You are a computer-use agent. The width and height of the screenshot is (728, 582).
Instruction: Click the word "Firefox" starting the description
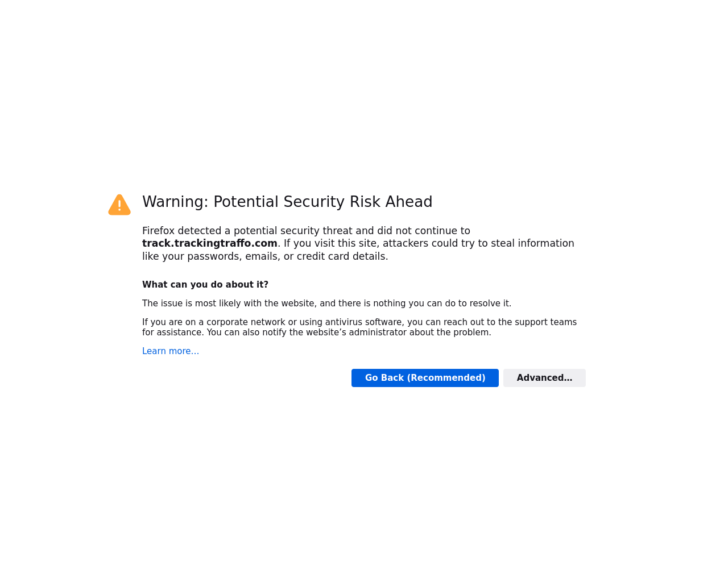158,231
